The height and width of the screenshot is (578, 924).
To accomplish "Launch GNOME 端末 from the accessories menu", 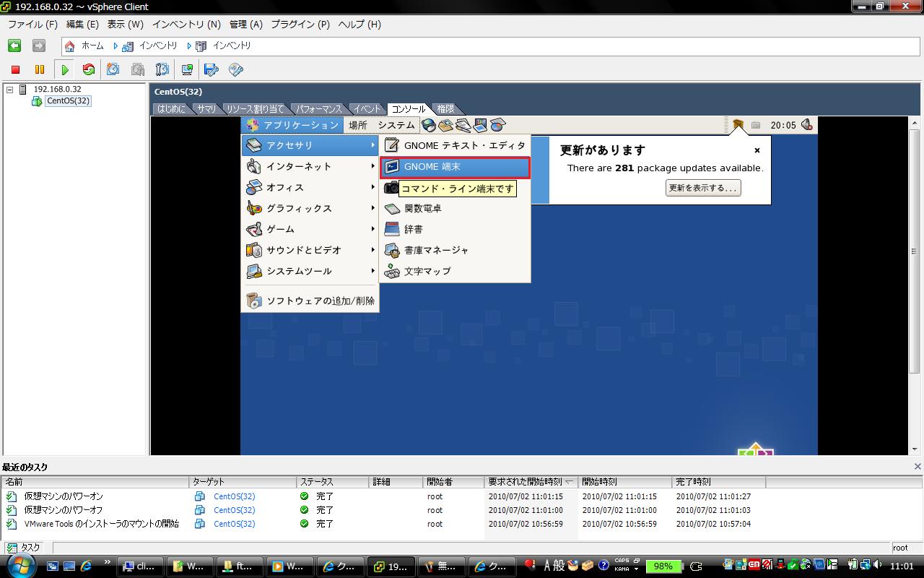I will [455, 167].
